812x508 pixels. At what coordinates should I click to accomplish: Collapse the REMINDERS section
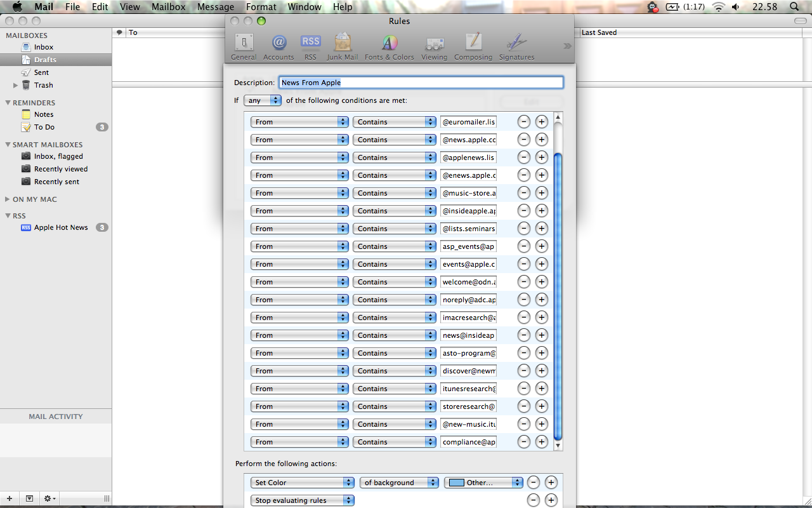point(8,103)
